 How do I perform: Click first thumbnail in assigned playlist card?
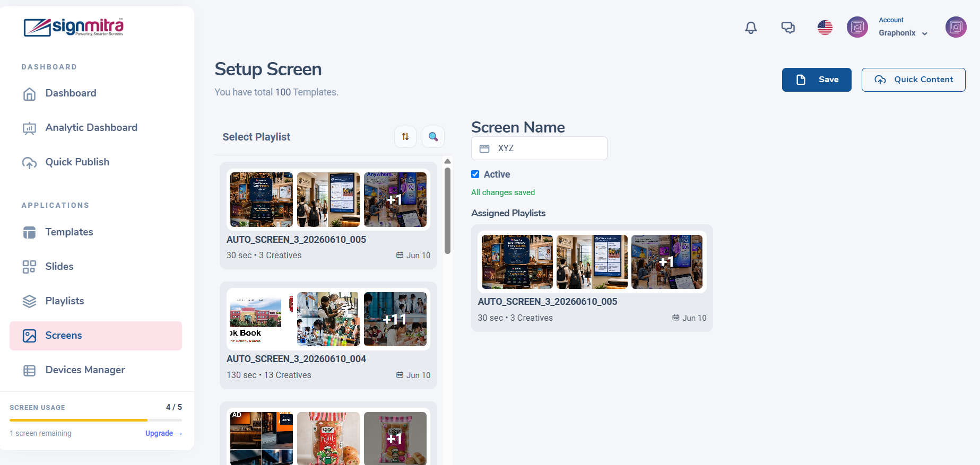517,262
